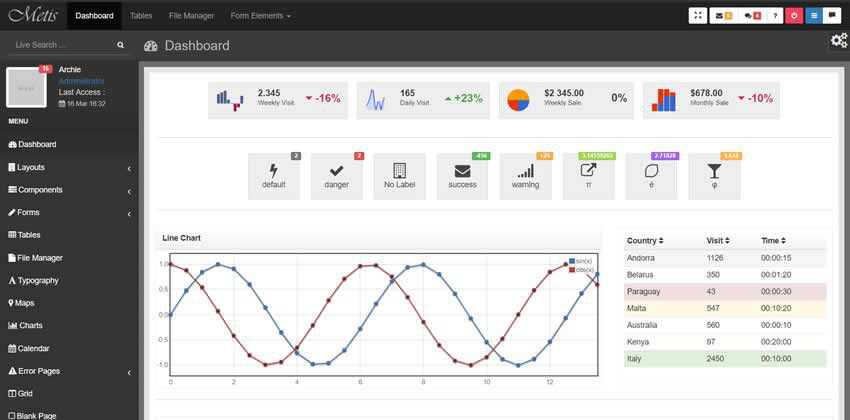Click the Live Search input field
This screenshot has height=420, width=850.
click(62, 45)
